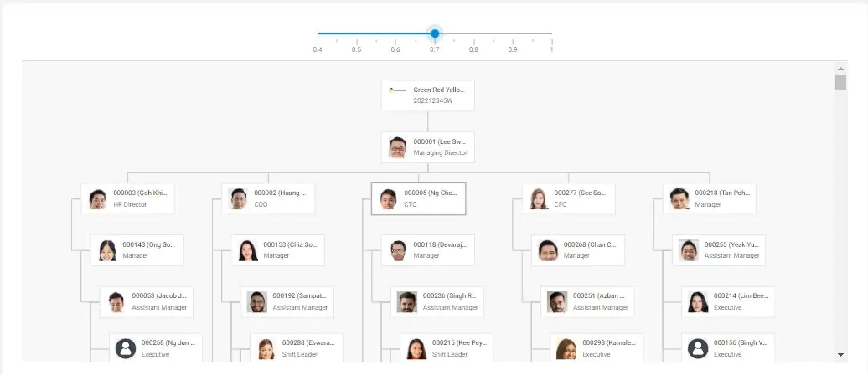Image resolution: width=868 pixels, height=375 pixels.
Task: Click Managing Director's profile photo
Action: click(397, 147)
